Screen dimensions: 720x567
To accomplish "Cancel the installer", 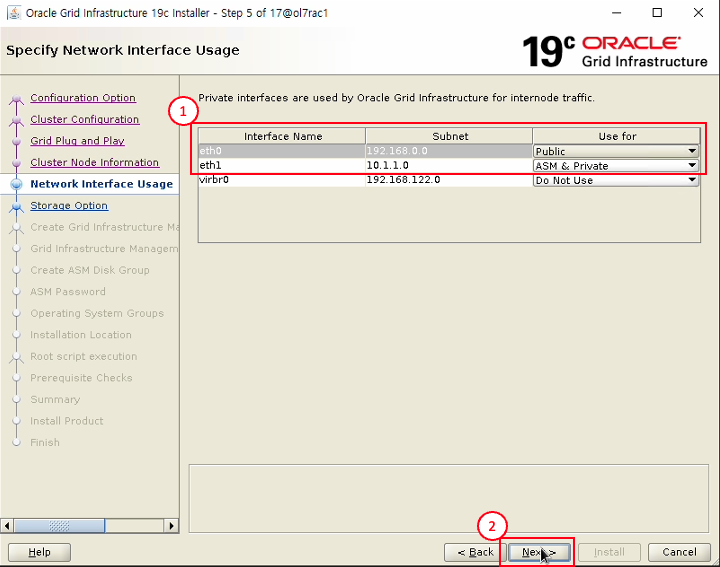I will click(x=679, y=552).
